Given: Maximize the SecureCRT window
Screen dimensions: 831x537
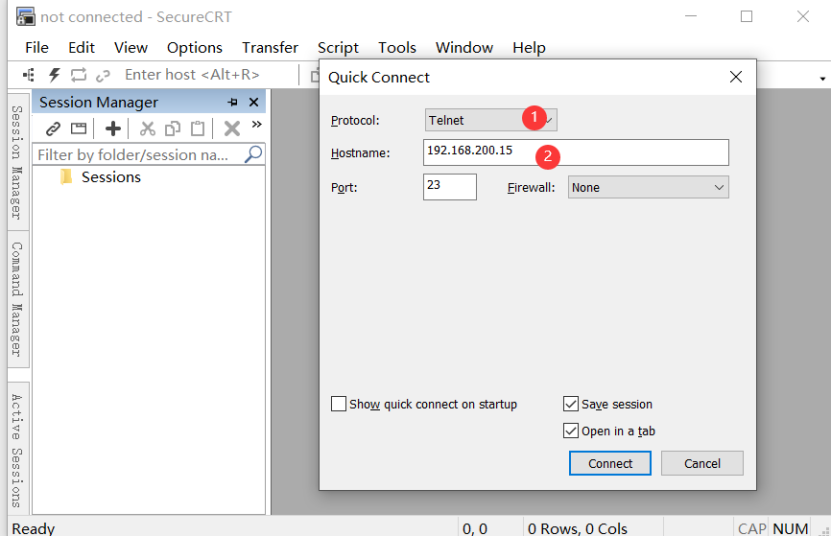Looking at the screenshot, I should point(746,16).
